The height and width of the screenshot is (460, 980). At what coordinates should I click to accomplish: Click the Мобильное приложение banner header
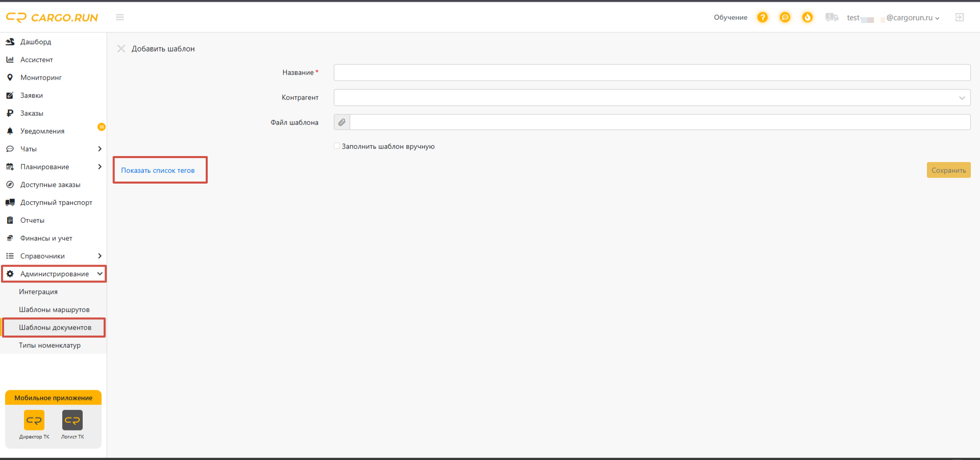click(x=54, y=398)
